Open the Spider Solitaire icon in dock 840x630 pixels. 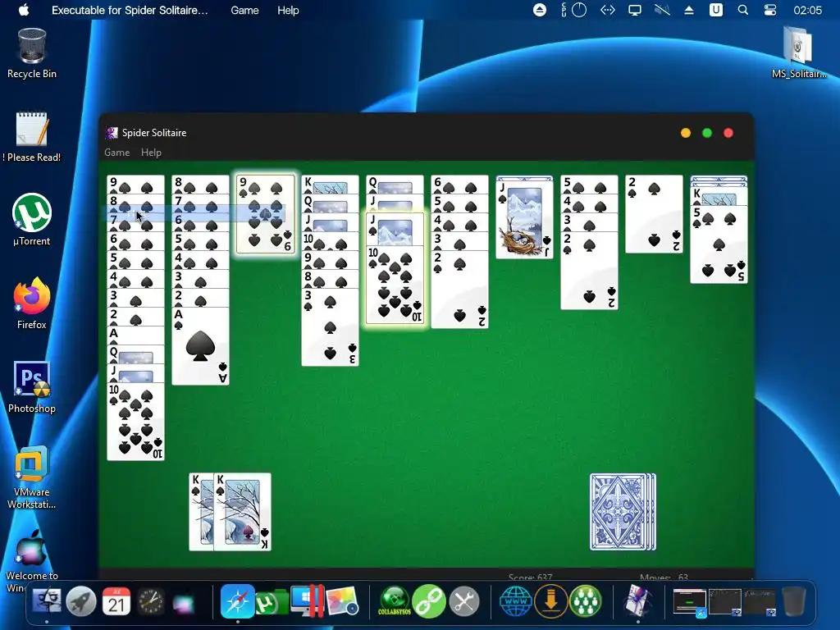(x=638, y=601)
